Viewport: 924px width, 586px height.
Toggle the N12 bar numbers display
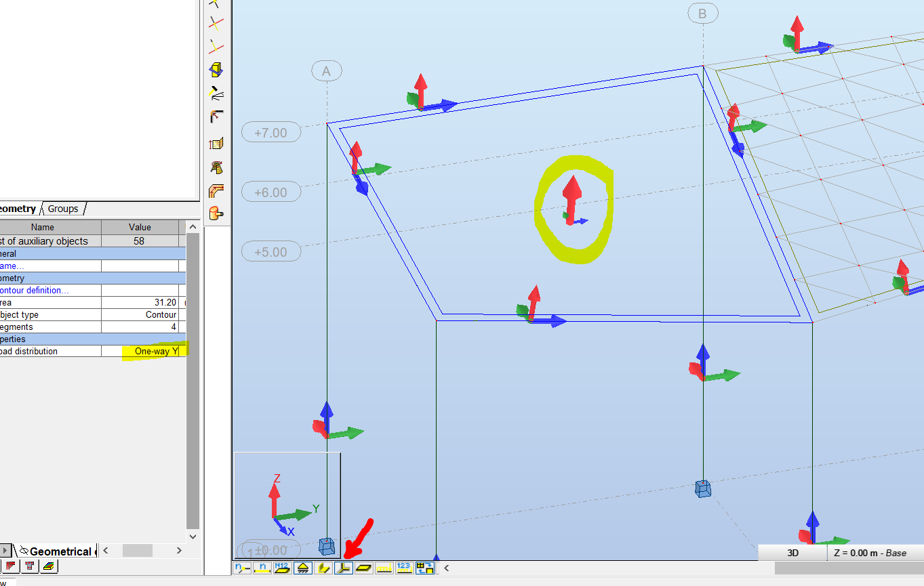point(282,568)
